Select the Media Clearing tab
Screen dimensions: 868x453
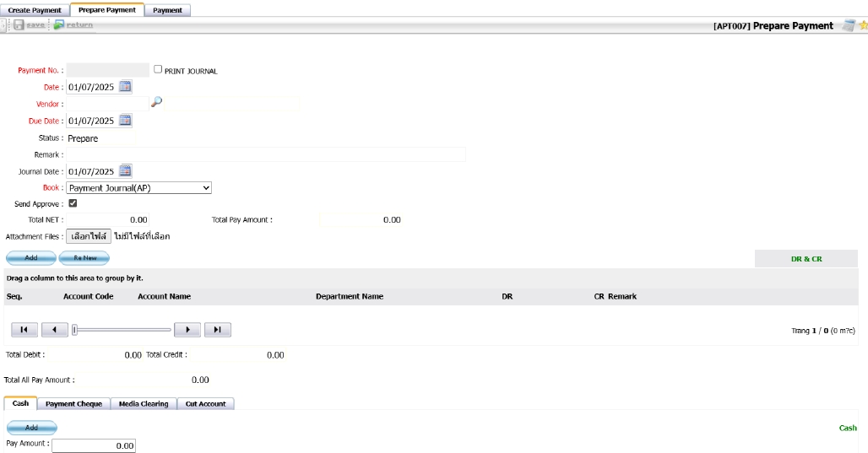click(143, 403)
